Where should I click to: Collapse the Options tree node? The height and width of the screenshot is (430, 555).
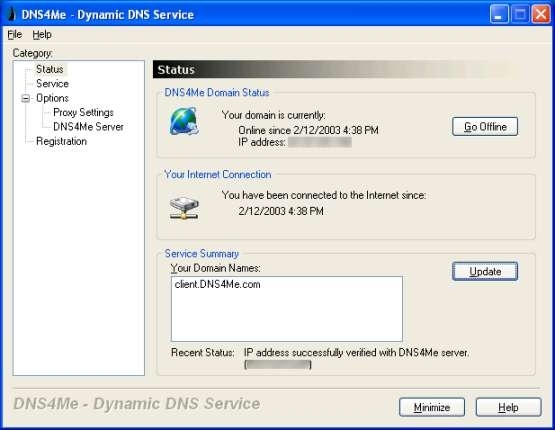(25, 98)
